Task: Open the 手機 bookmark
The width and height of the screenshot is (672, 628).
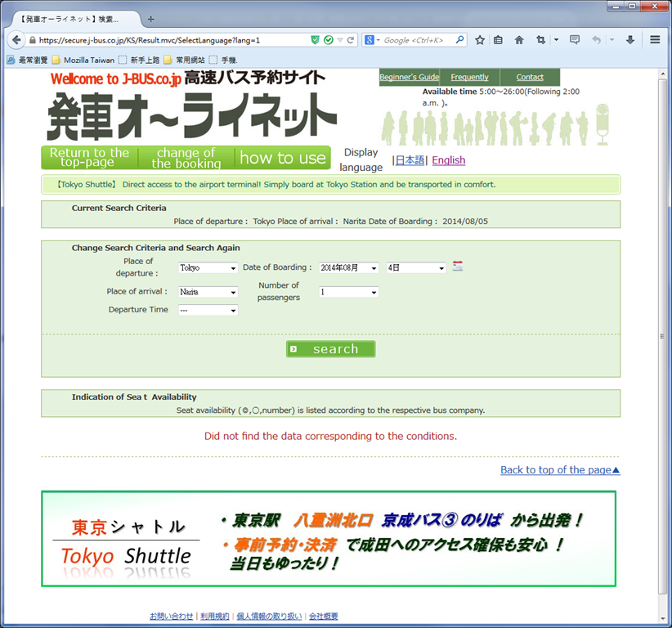Action: [x=224, y=60]
